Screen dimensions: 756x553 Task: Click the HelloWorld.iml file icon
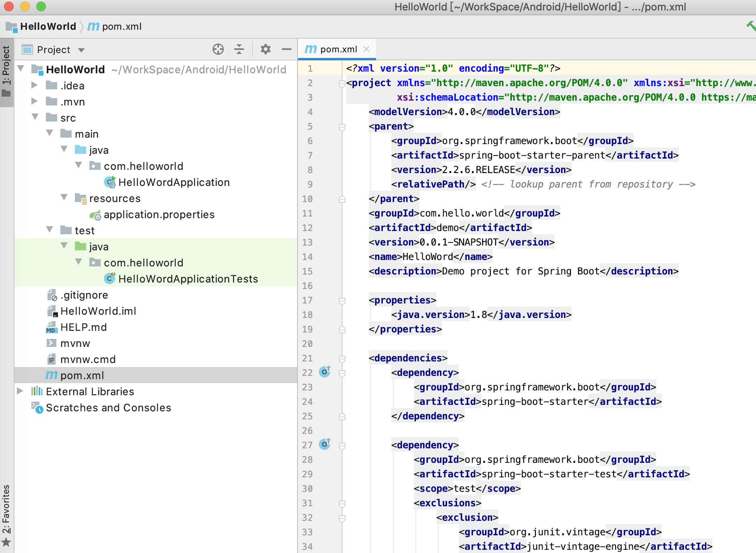52,311
